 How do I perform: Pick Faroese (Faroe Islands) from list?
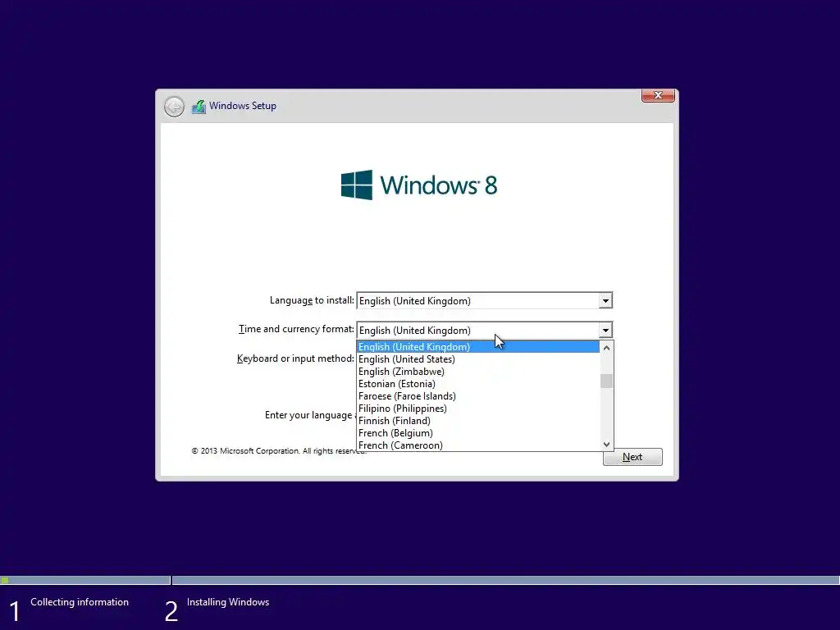[x=478, y=396]
